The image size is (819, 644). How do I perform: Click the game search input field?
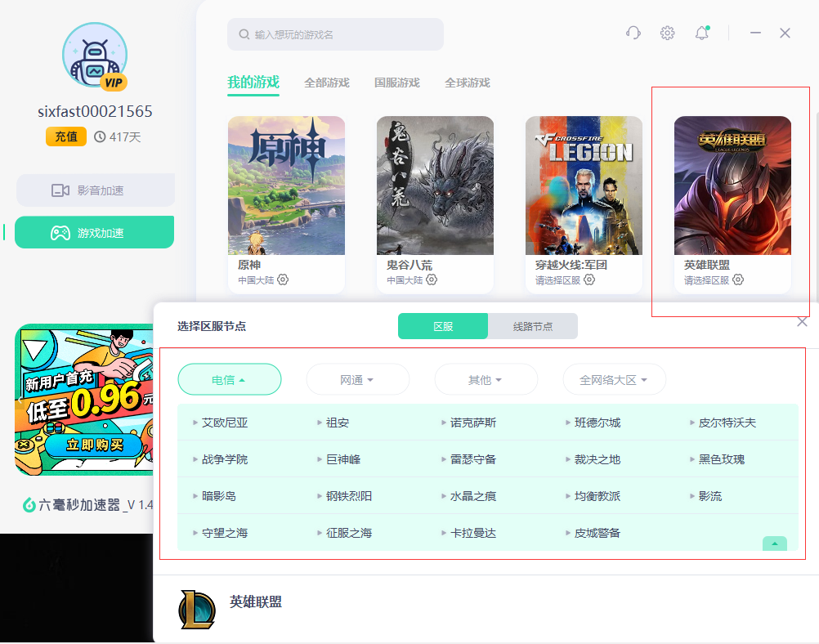[x=335, y=34]
